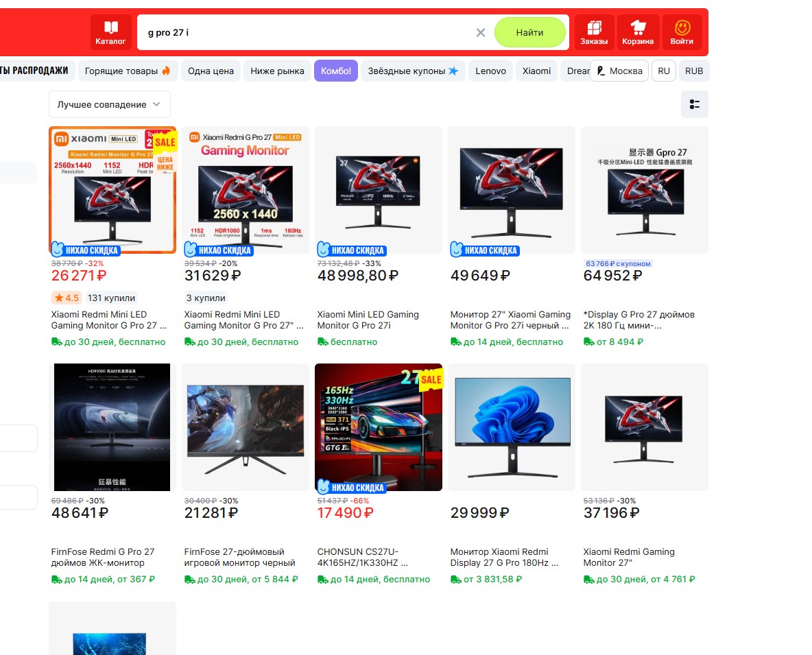The width and height of the screenshot is (812, 655).
Task: Select the Ниже рынка tab
Action: (x=277, y=71)
